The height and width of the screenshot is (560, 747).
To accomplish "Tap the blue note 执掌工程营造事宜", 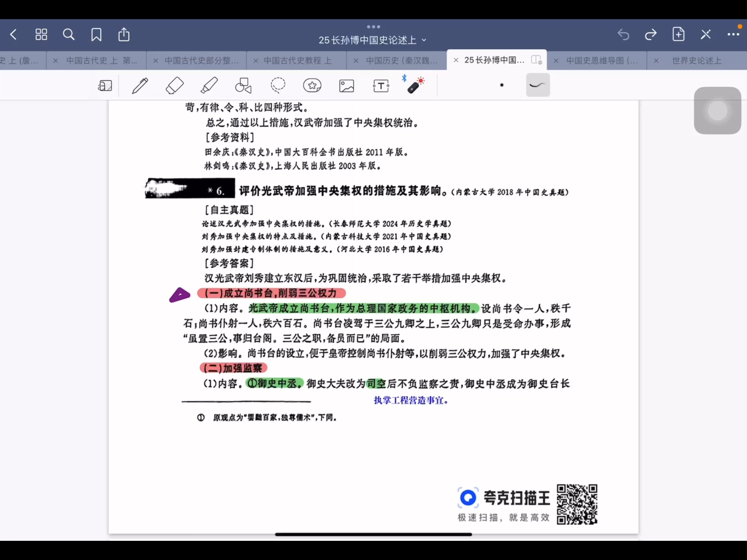I will click(411, 400).
